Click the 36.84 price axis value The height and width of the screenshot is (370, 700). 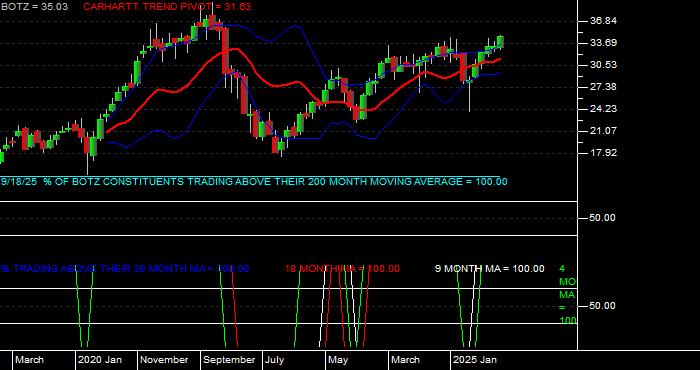coord(604,21)
